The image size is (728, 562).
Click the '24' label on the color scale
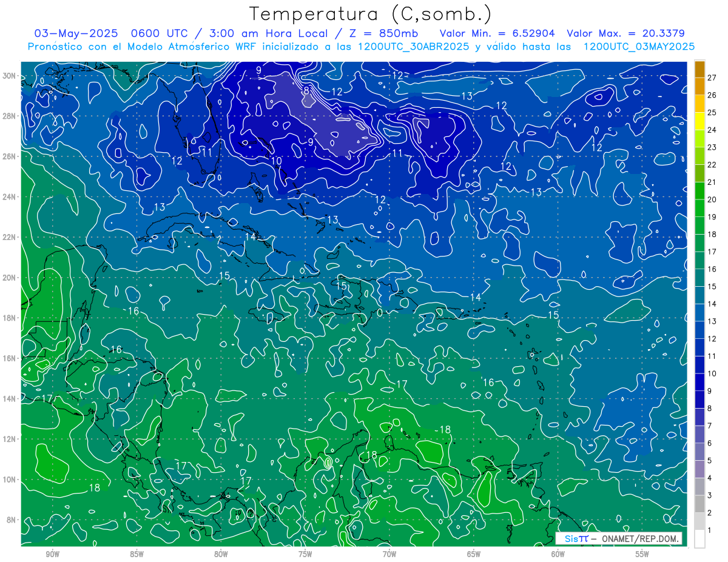click(712, 130)
